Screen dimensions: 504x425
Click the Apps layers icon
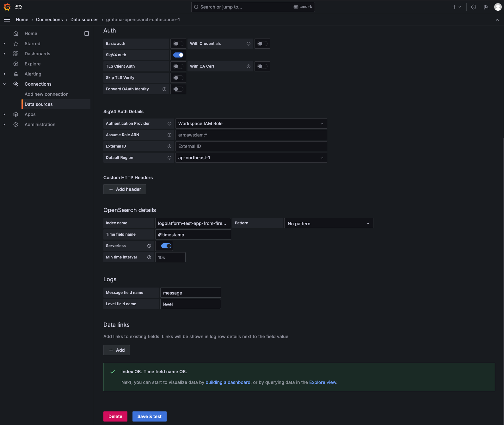click(16, 114)
